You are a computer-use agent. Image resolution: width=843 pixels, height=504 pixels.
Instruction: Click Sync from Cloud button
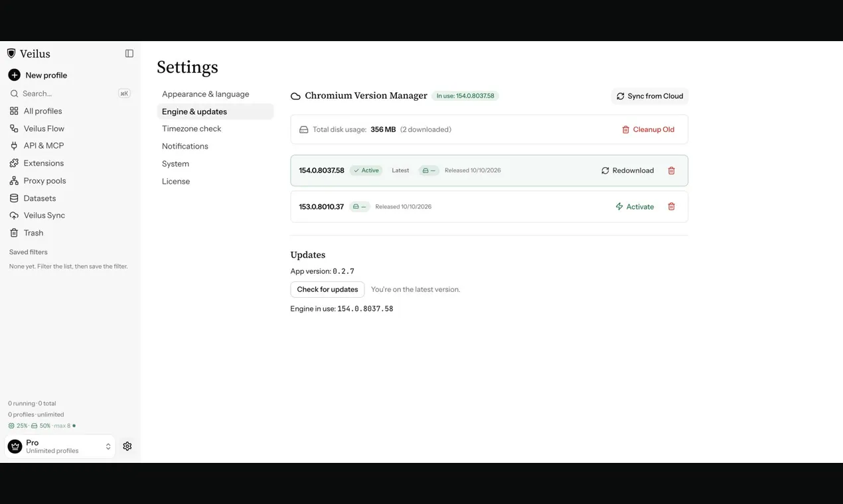tap(649, 96)
